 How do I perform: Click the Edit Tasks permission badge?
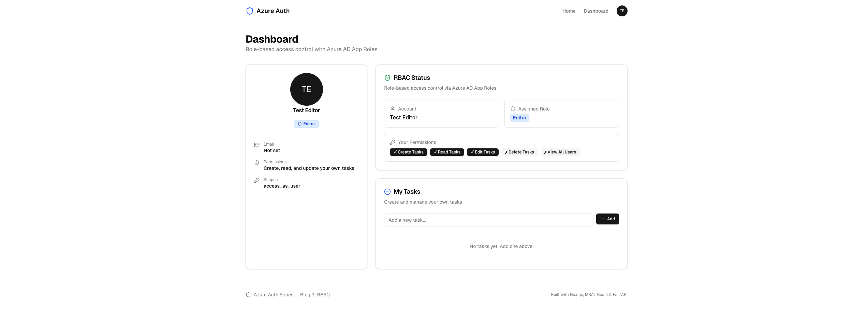[483, 152]
